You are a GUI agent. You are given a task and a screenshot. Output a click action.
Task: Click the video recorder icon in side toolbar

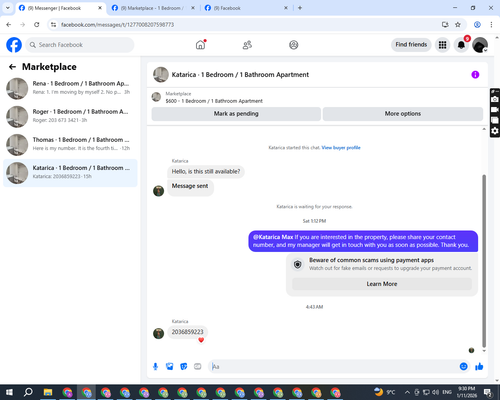[495, 110]
